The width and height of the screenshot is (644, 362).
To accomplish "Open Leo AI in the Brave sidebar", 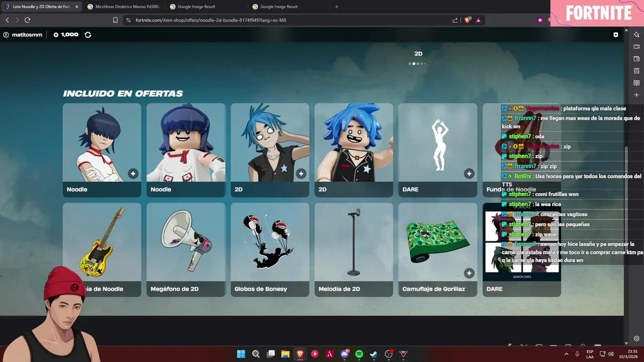I will (x=636, y=35).
